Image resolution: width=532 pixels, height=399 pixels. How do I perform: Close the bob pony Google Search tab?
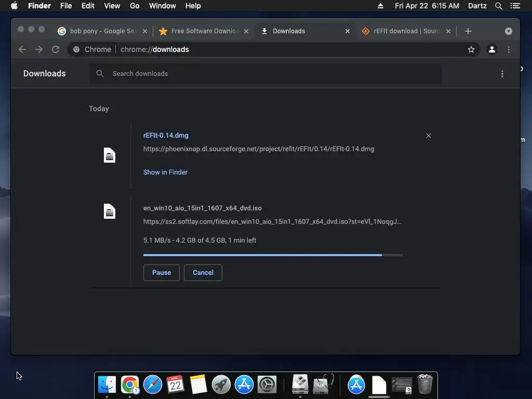click(145, 31)
